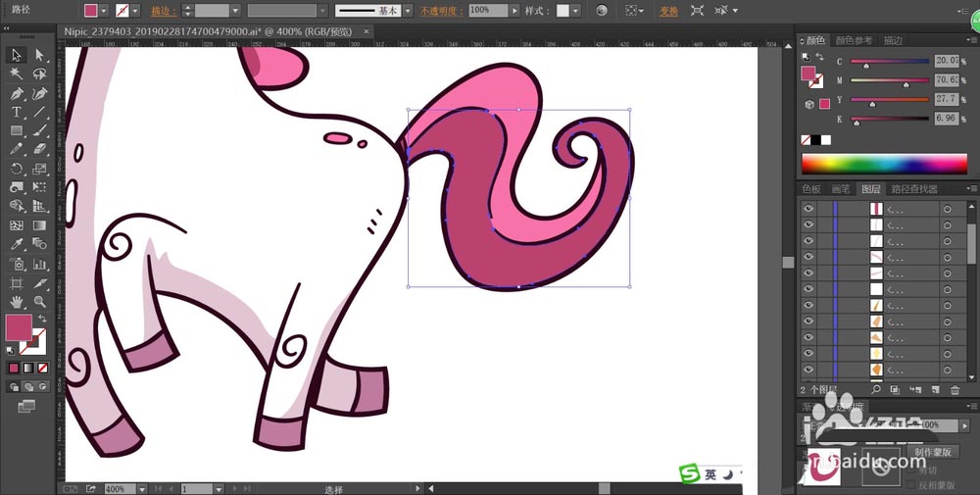The height and width of the screenshot is (495, 980).
Task: Toggle visibility of fifth layer row
Action: [x=809, y=273]
